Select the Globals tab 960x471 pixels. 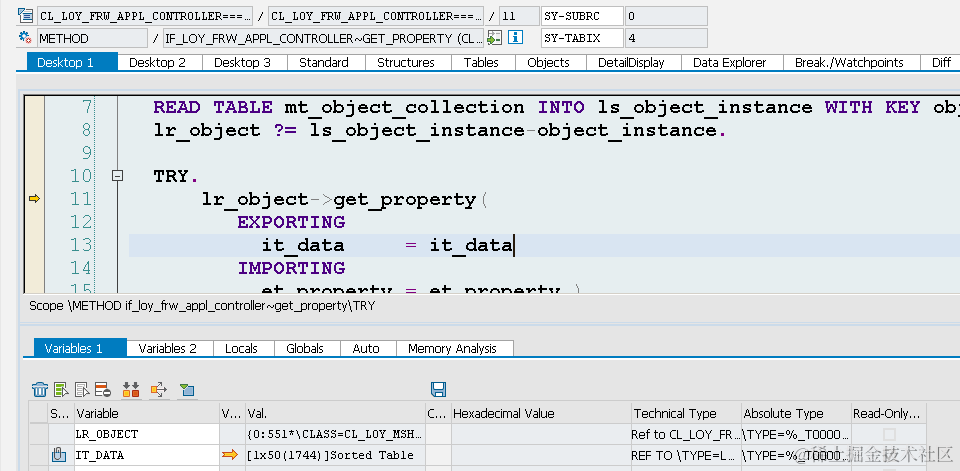pyautogui.click(x=305, y=349)
